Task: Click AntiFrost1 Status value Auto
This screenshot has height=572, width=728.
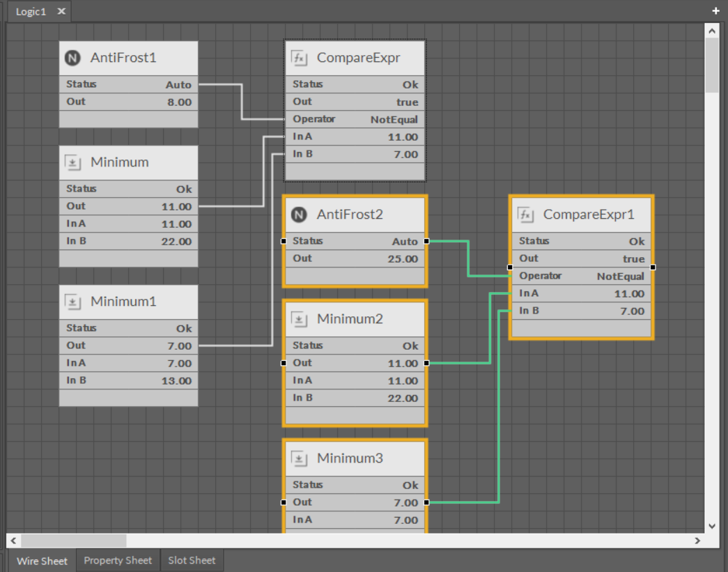Action: (x=178, y=84)
